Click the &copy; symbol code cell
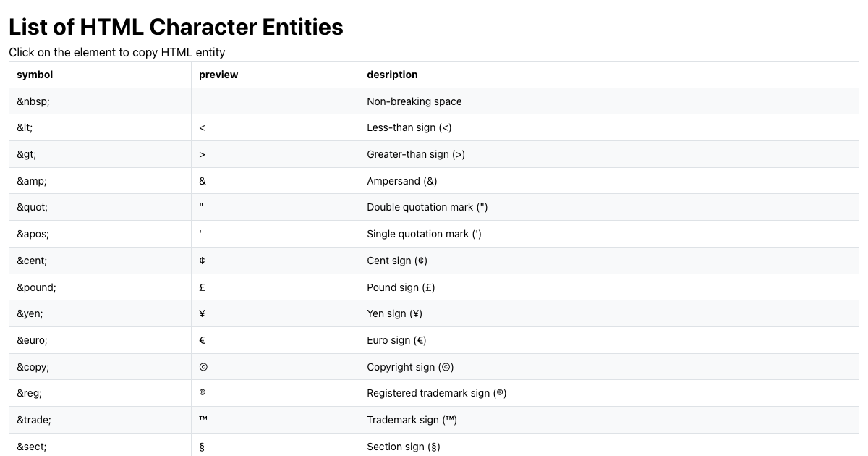 pos(33,367)
